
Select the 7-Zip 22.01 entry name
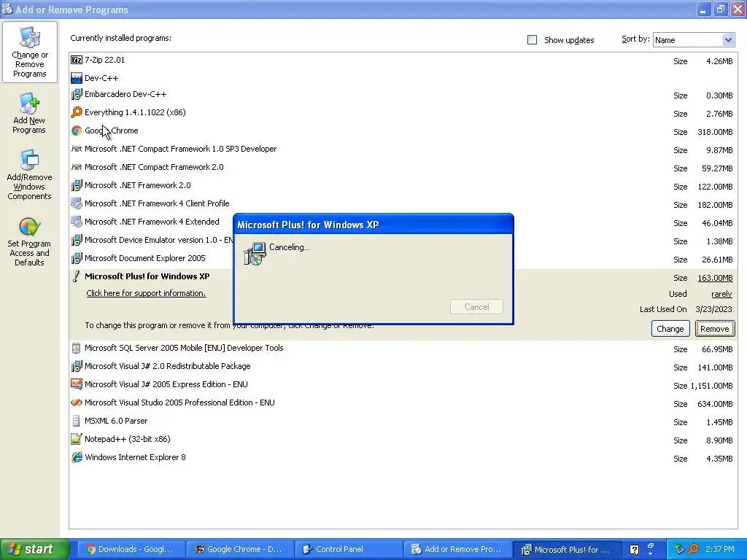[x=104, y=60]
